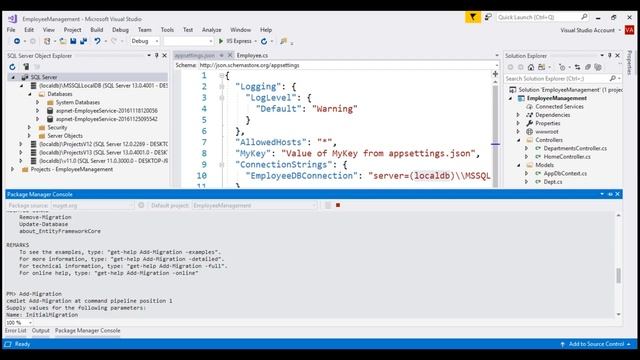Open the IIS Express dropdown arrow
This screenshot has width=640, height=360.
tap(256, 41)
